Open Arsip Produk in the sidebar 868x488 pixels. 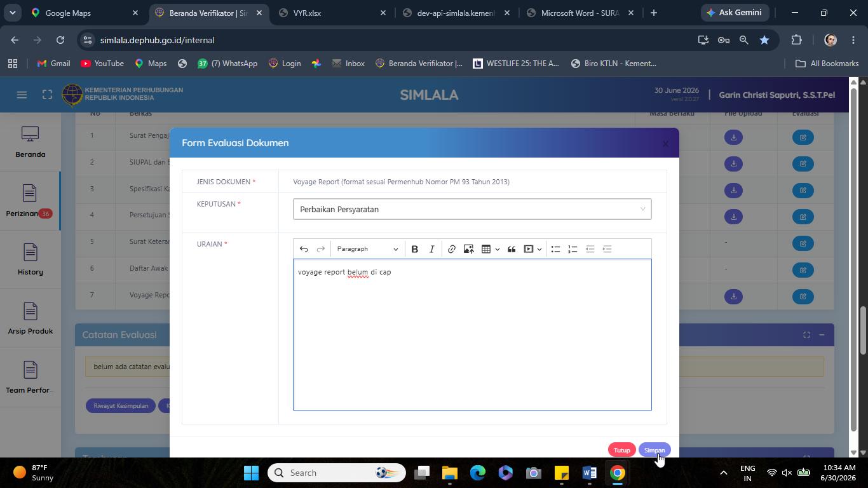point(30,319)
